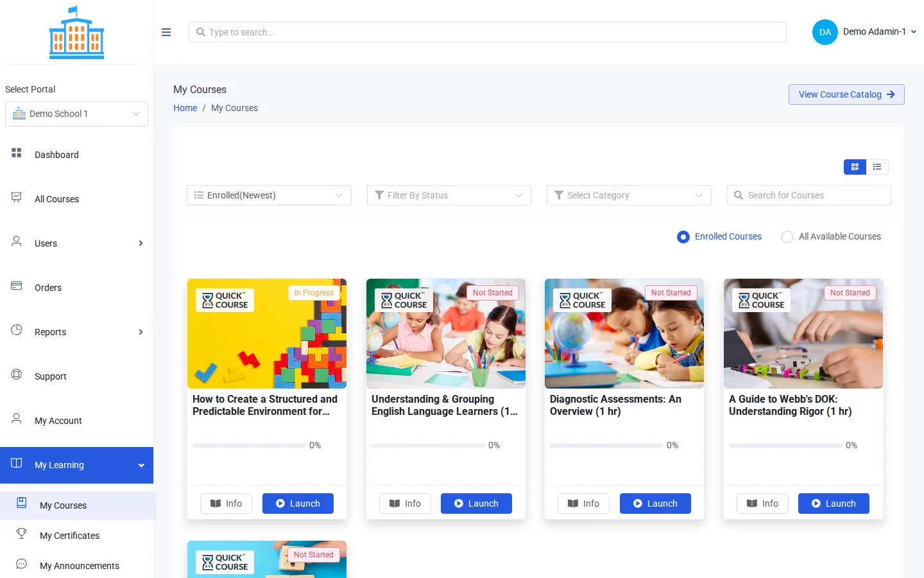Select the Enrolled Courses radio button

[x=683, y=237]
